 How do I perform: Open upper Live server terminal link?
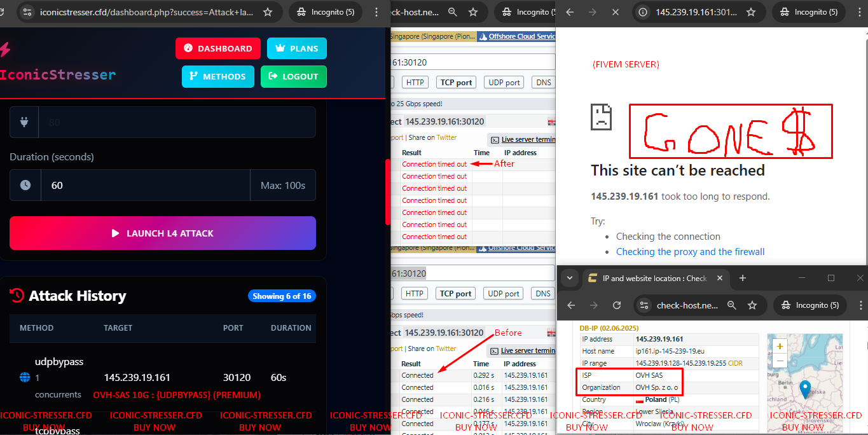(528, 139)
